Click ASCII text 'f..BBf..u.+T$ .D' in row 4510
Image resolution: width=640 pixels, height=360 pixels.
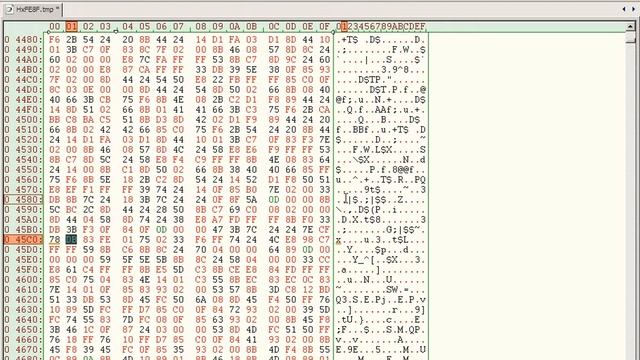point(381,130)
